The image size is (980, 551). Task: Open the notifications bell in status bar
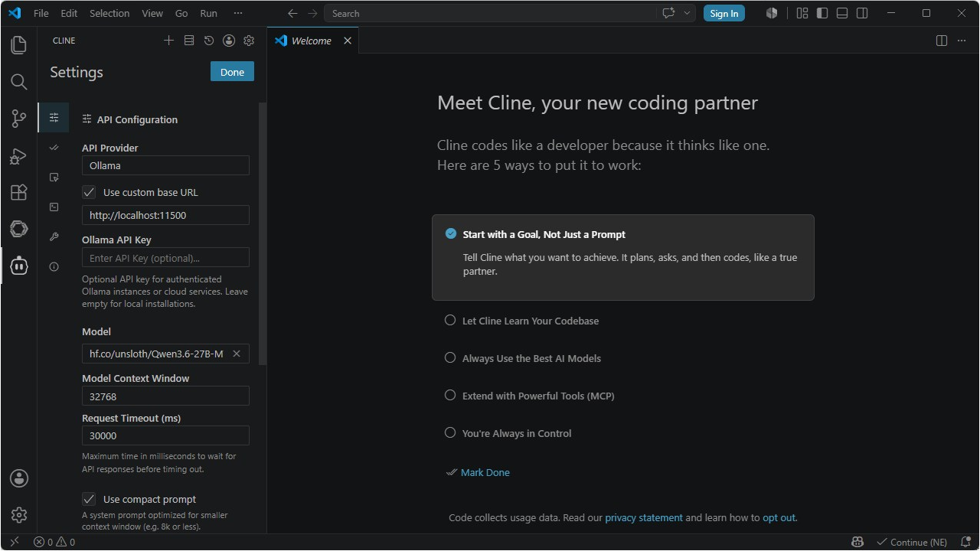pos(965,543)
